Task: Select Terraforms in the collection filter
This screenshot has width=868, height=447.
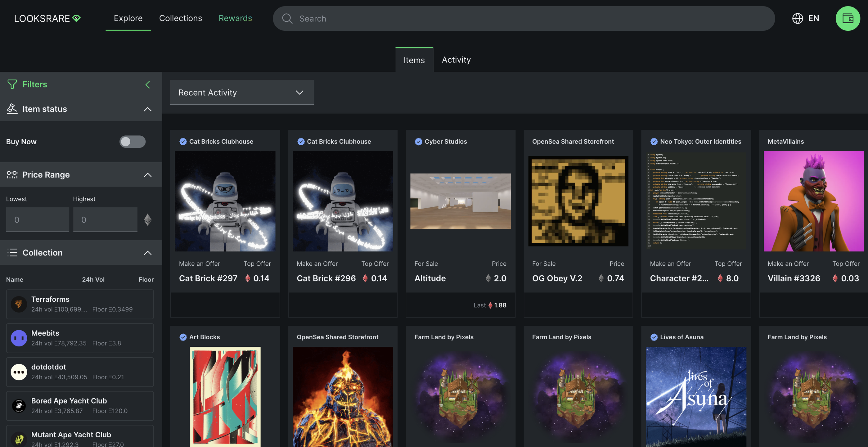Action: (80, 304)
